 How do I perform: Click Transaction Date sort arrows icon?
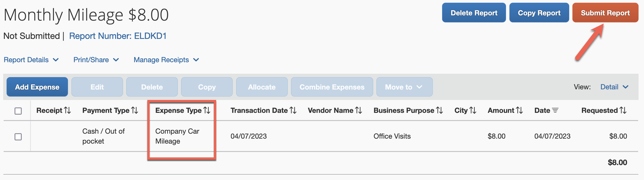coord(293,110)
